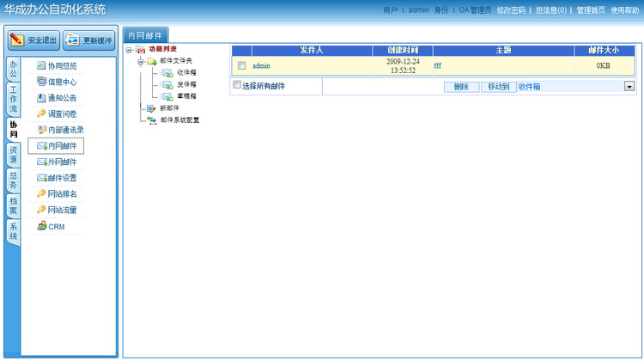The width and height of the screenshot is (644, 361).
Task: Click the 2009-12-24 13:52:52 timestamp cell
Action: pos(403,66)
